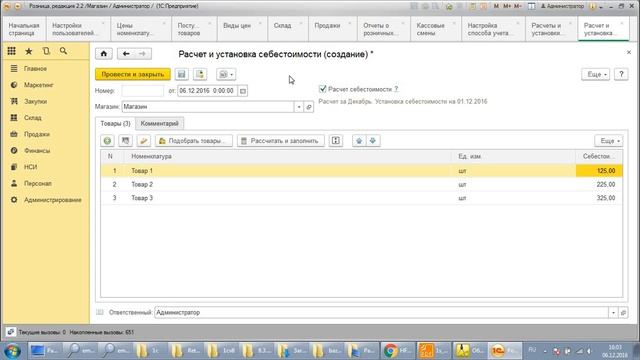Close the Расчет и установка form with X
The width and height of the screenshot is (640, 360).
(629, 52)
